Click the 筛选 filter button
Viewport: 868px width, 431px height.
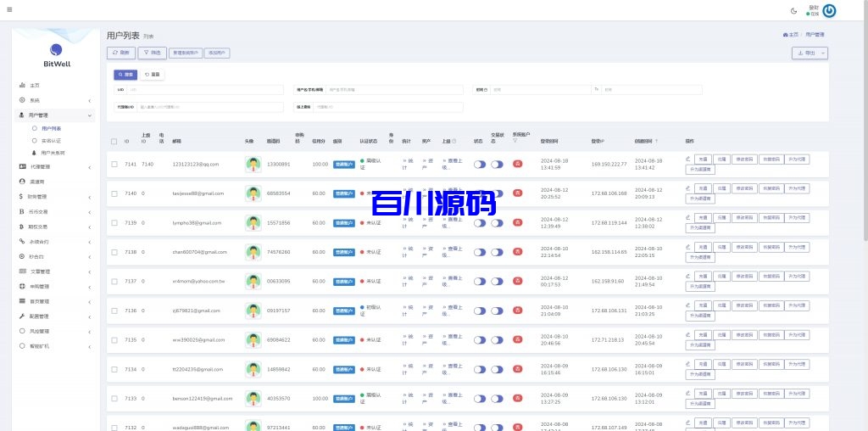(x=152, y=53)
